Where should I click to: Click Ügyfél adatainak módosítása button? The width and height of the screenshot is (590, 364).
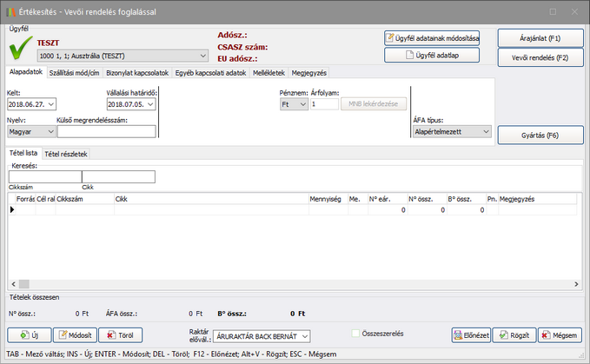pyautogui.click(x=432, y=38)
